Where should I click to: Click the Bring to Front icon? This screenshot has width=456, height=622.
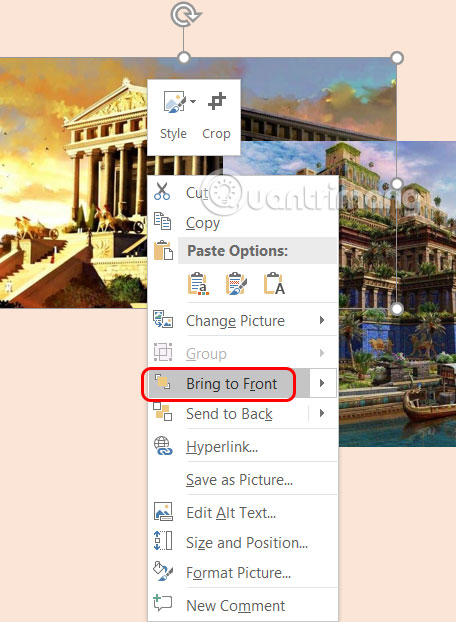[x=162, y=382]
